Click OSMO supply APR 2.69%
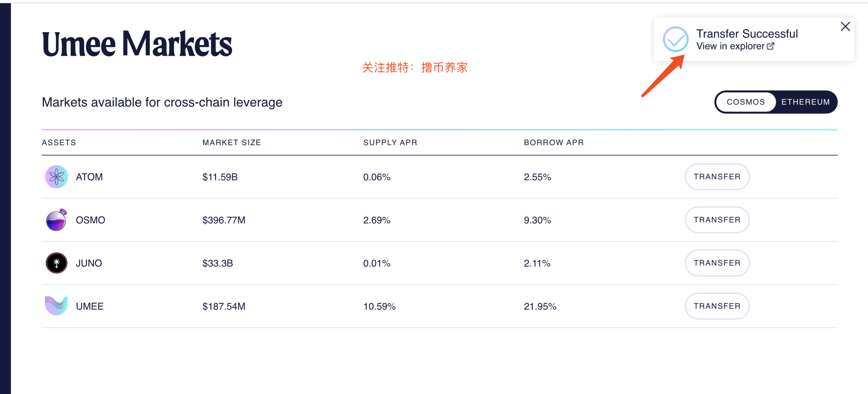 (x=377, y=220)
